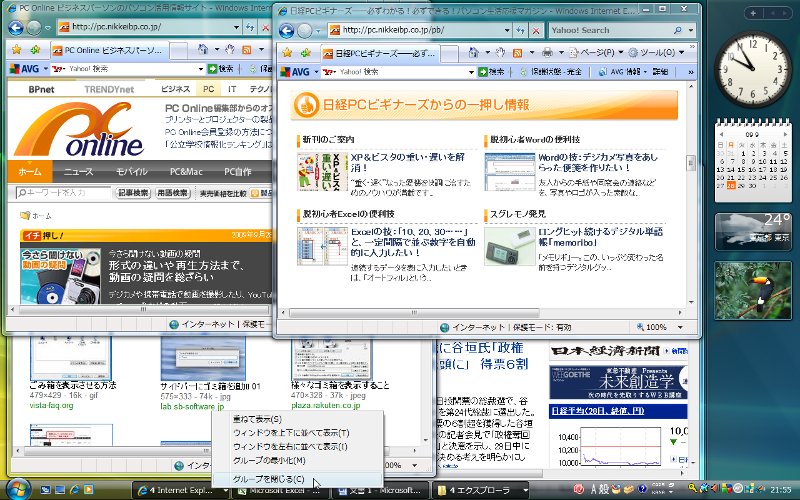The width and height of the screenshot is (800, 500).
Task: Refresh the pc.nikkeibp.co.jp/pb/ page
Action: point(520,31)
